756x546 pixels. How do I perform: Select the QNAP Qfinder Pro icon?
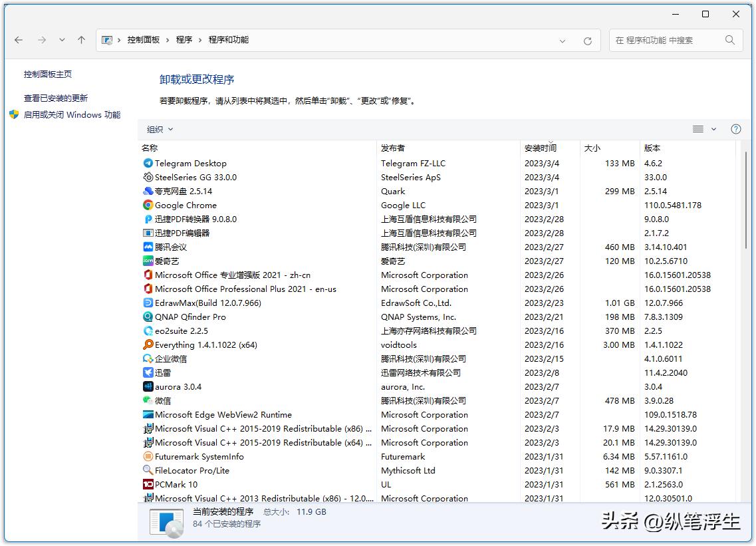[x=148, y=317]
